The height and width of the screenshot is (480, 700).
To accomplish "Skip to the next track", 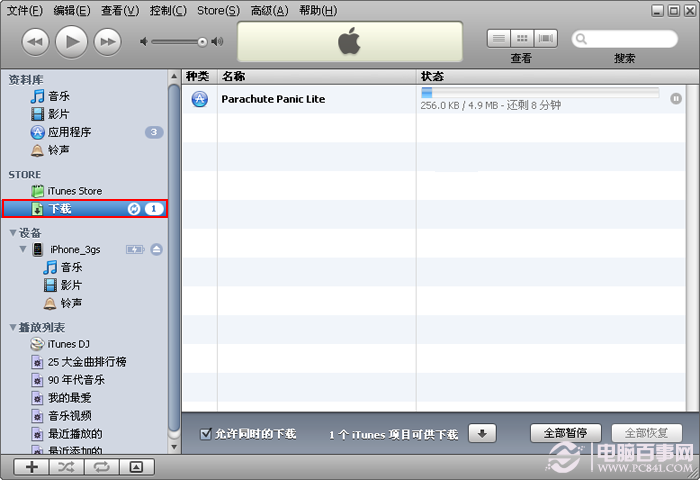I will tap(107, 41).
